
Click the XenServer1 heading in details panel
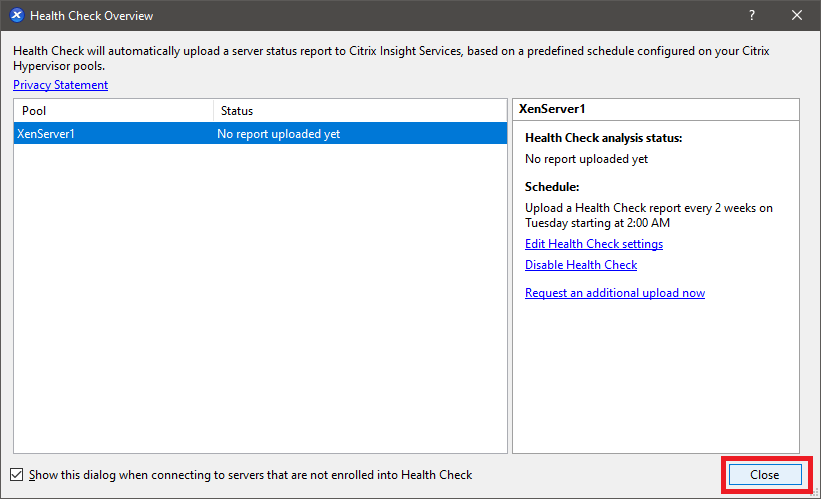(552, 109)
